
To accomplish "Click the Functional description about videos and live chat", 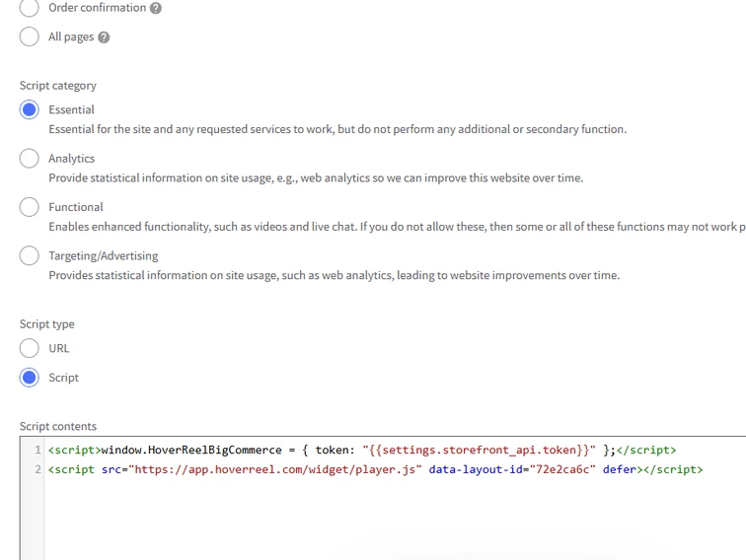I will point(398,227).
